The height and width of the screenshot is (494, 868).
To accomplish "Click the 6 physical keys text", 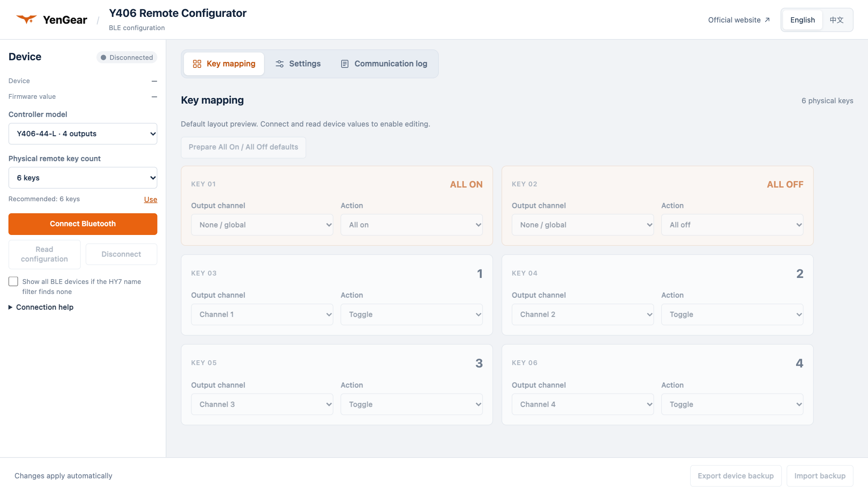I will tap(827, 101).
